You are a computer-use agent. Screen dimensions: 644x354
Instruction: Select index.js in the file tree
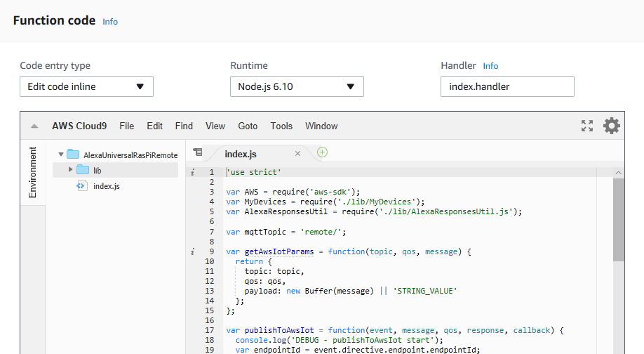pyautogui.click(x=107, y=186)
